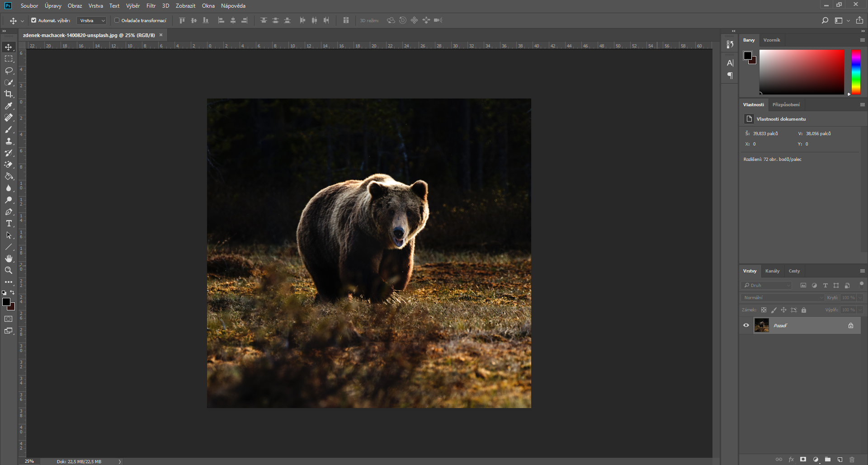Open the Vrstva selection dropdown
Viewport: 868px width, 465px height.
(91, 20)
